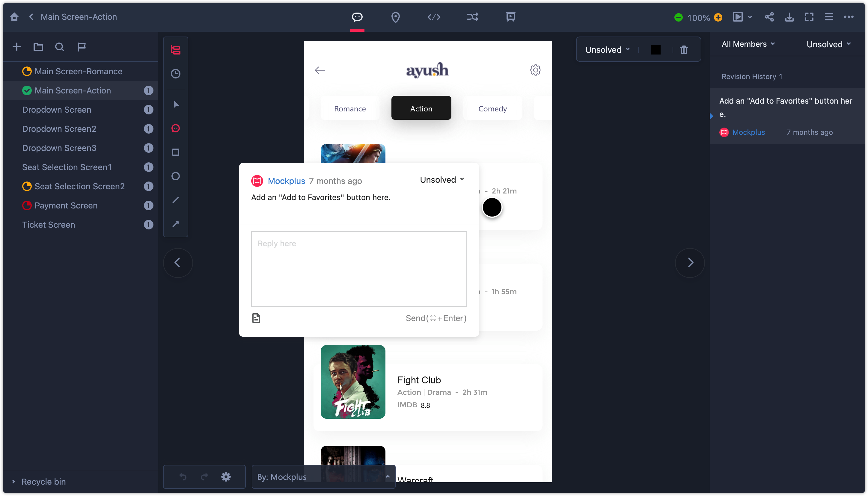Select Main Screen-Romance page
The image size is (868, 496).
tap(81, 71)
